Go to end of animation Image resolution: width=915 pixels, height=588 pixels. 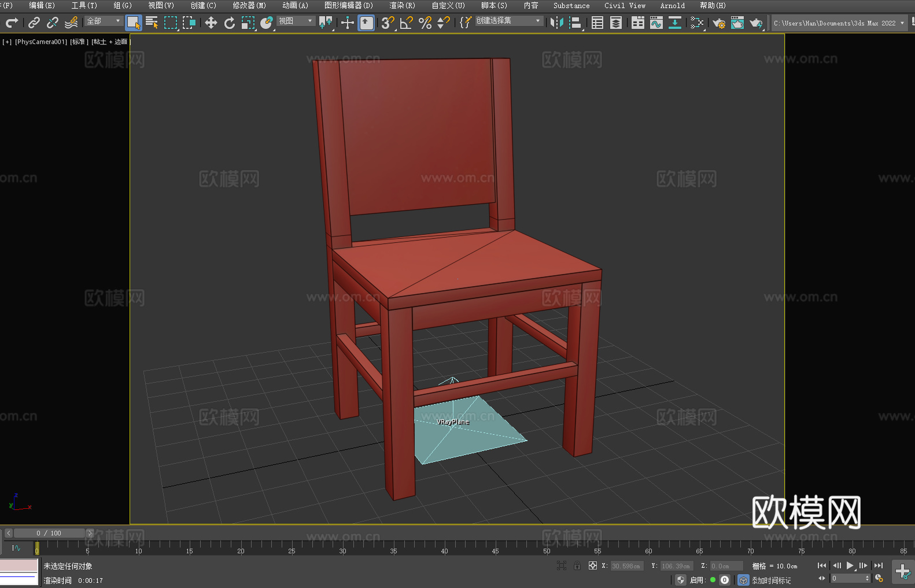pos(878,565)
